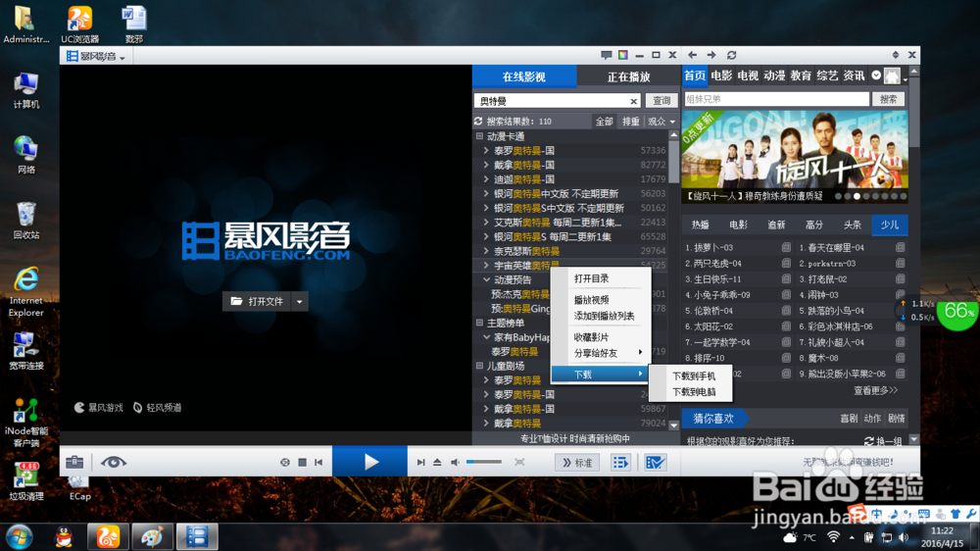The width and height of the screenshot is (980, 551).
Task: Open the 综艺 channel tab
Action: click(x=827, y=75)
